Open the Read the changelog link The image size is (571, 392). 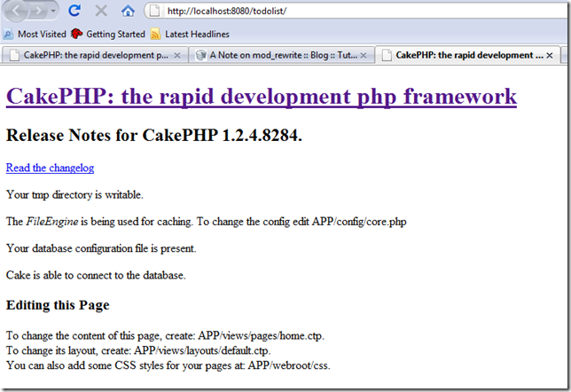(50, 168)
